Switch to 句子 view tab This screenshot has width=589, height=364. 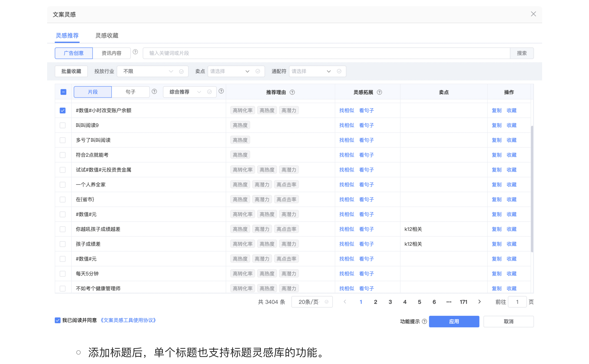click(x=131, y=92)
